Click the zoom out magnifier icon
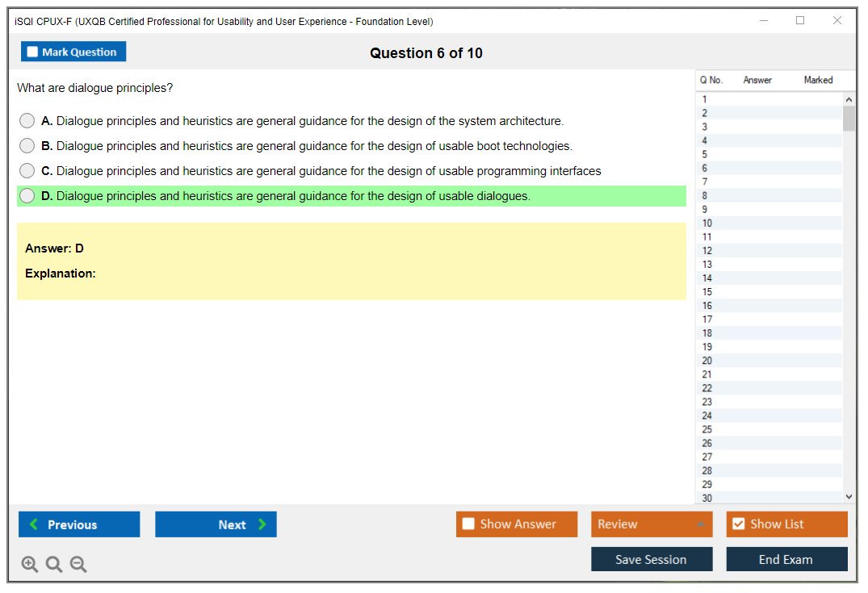 click(x=78, y=565)
